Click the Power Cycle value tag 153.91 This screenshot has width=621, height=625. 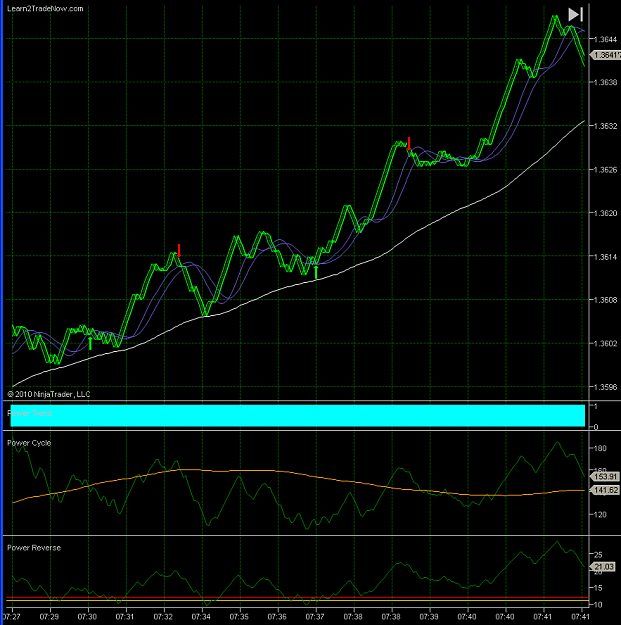click(605, 476)
